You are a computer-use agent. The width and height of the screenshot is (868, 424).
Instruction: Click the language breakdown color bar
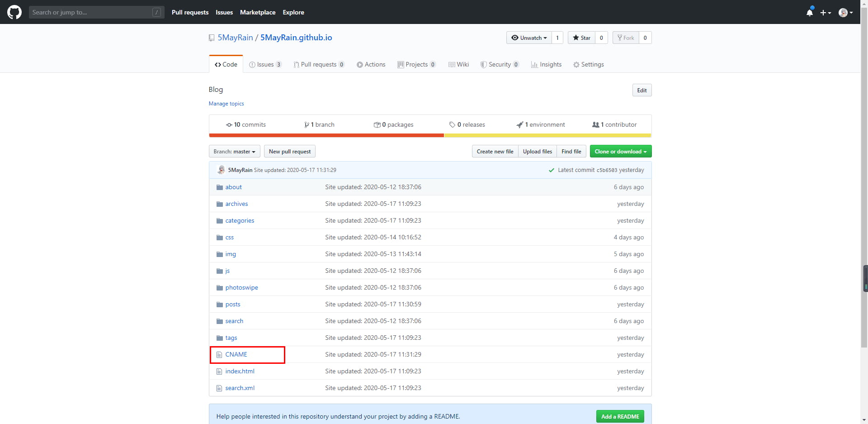(x=429, y=135)
